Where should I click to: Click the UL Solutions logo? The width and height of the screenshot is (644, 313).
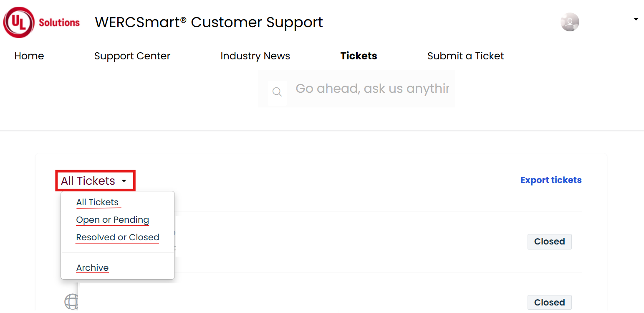[42, 23]
